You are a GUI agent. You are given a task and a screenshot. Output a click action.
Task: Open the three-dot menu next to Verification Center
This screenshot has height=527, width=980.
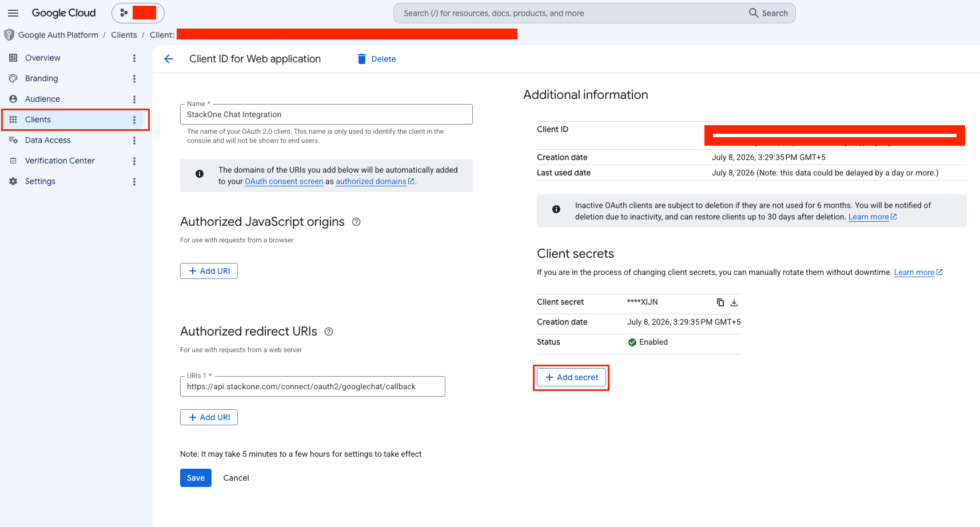(x=134, y=161)
